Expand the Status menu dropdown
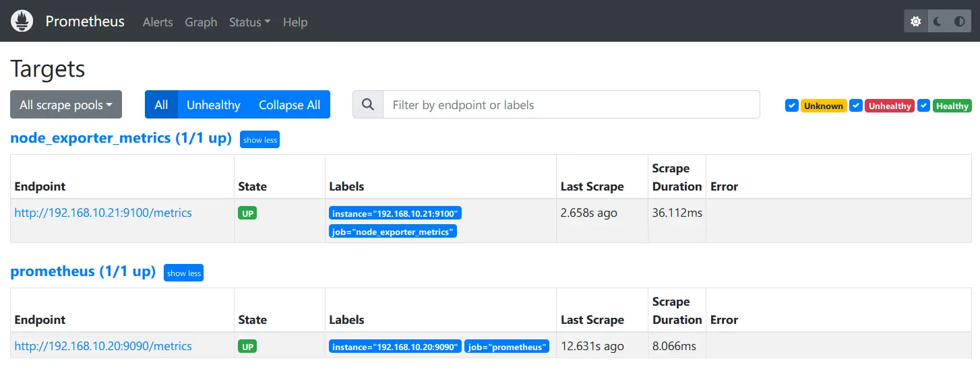 [x=249, y=22]
